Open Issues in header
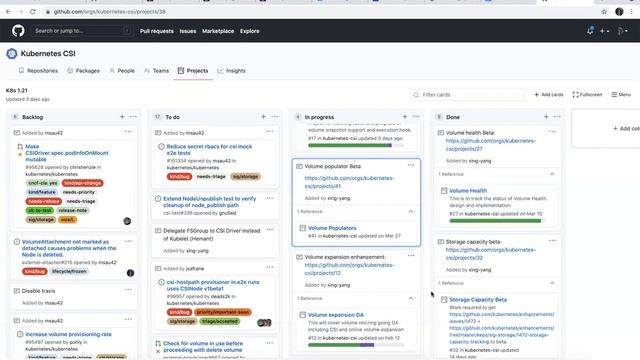 point(188,31)
